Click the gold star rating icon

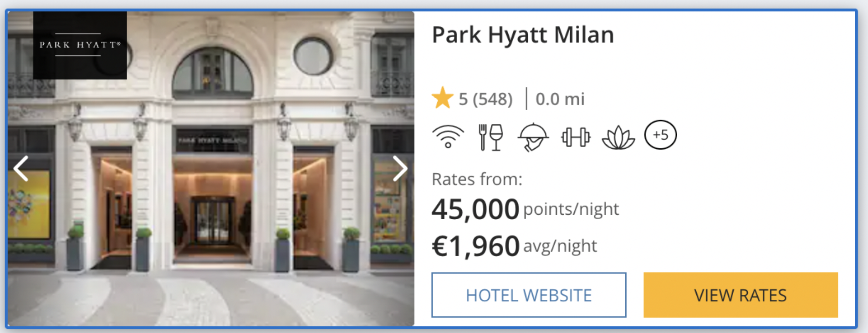point(442,98)
